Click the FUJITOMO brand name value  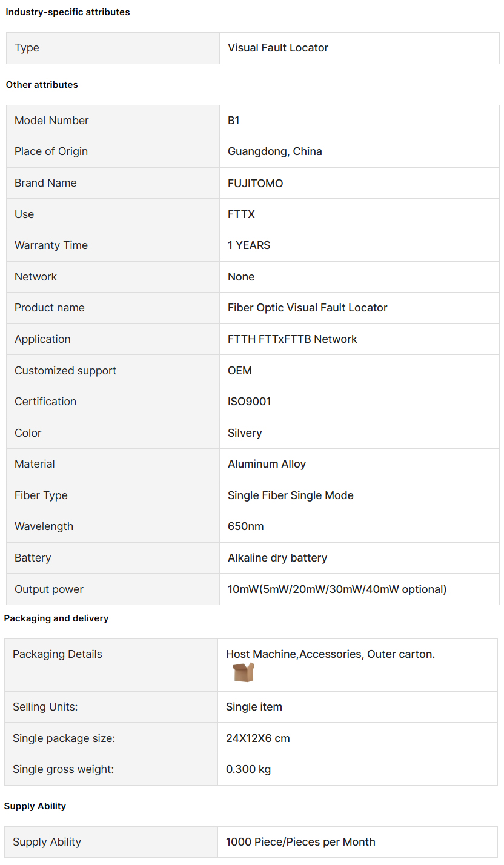click(256, 183)
